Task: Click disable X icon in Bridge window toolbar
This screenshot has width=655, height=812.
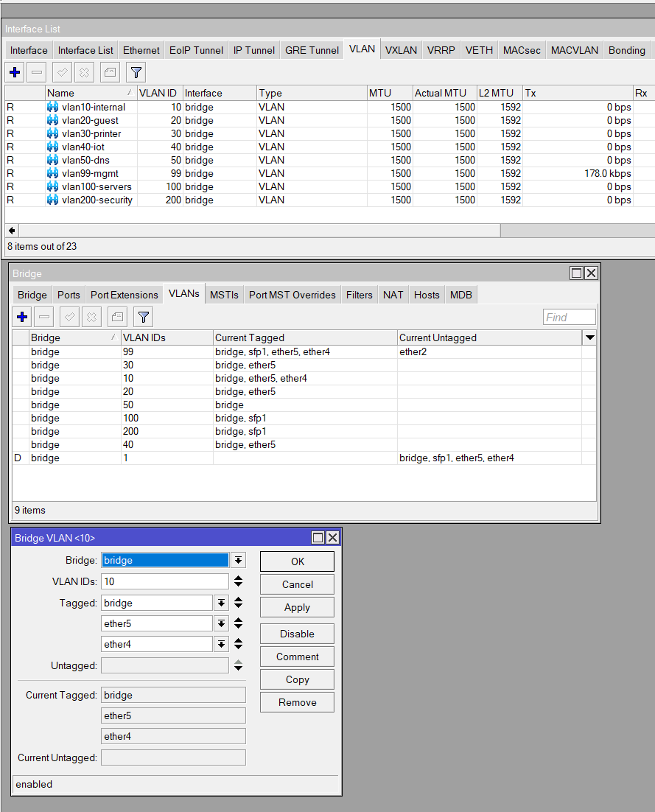Action: [91, 317]
